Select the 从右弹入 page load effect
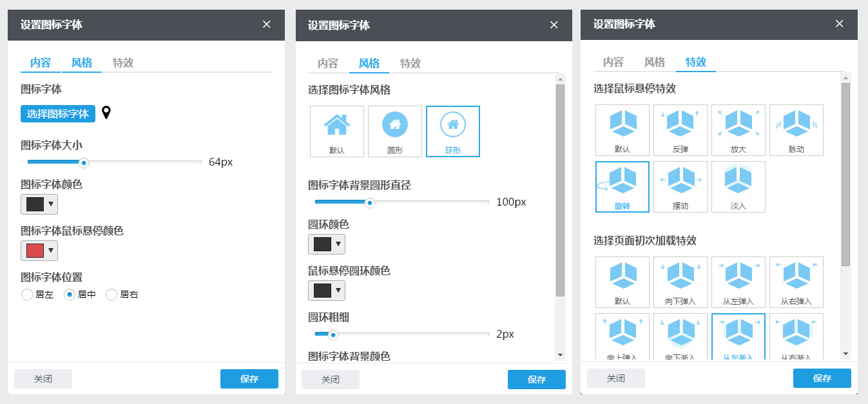The height and width of the screenshot is (404, 868). pos(796,282)
